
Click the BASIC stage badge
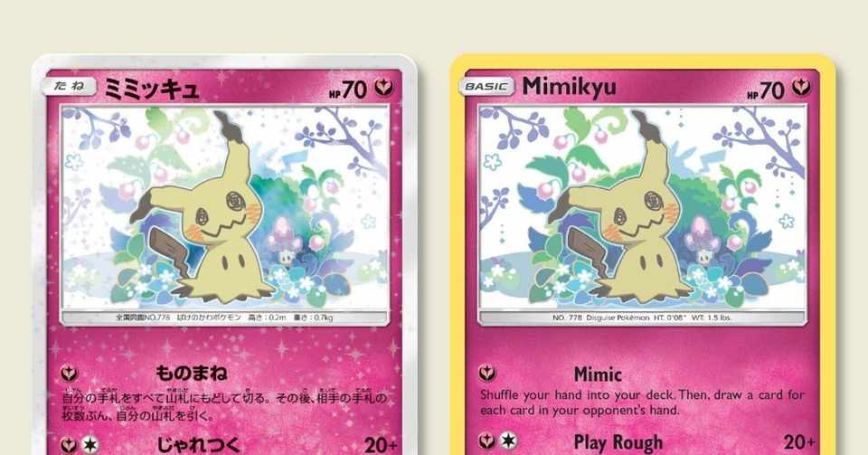coord(486,86)
